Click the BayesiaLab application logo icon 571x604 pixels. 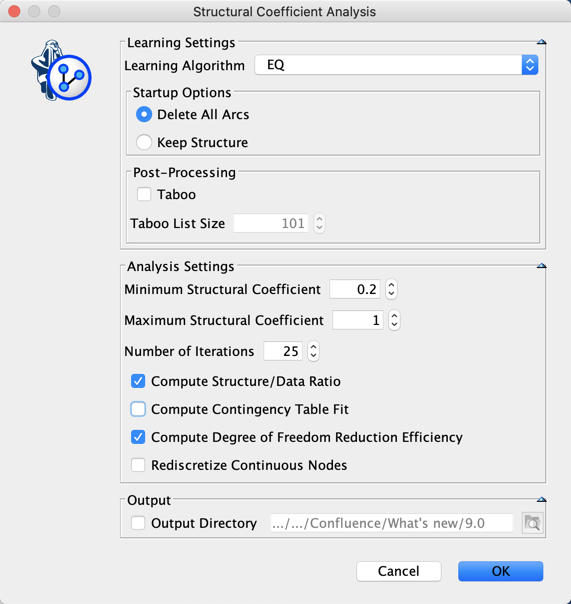coord(61,70)
